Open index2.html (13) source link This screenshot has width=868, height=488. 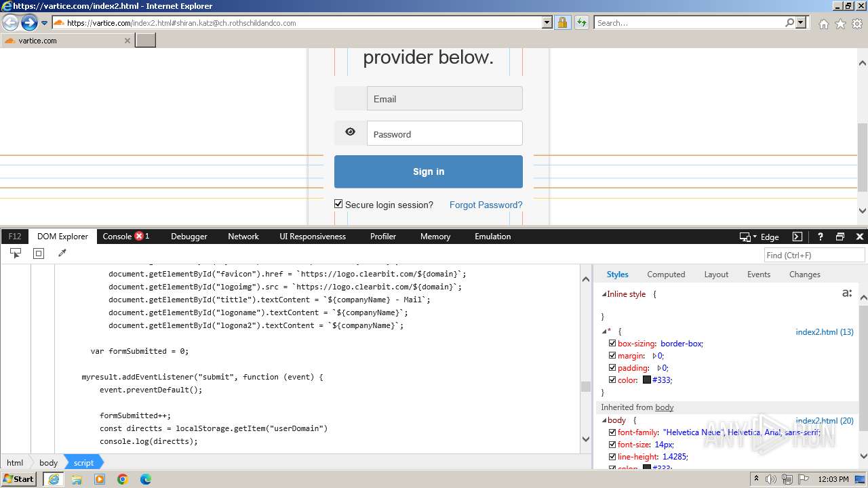[825, 332]
